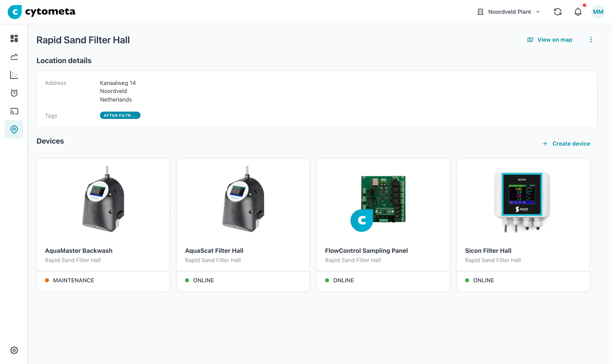Expand the Noordveld Plant site dropdown

[x=509, y=12]
